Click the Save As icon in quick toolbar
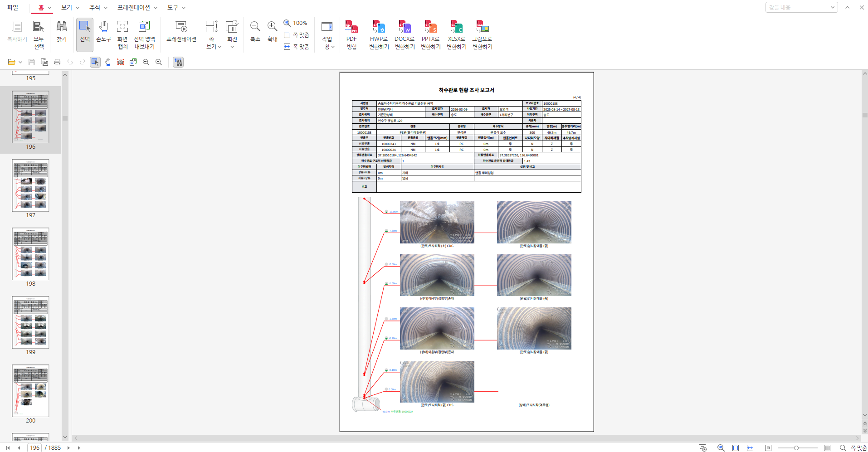The height and width of the screenshot is (452, 868). [44, 62]
